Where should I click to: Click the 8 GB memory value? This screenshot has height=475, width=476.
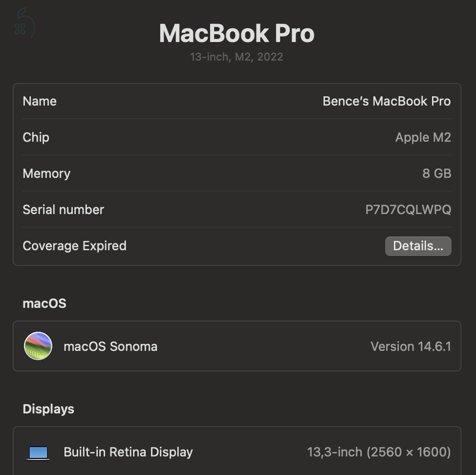436,173
